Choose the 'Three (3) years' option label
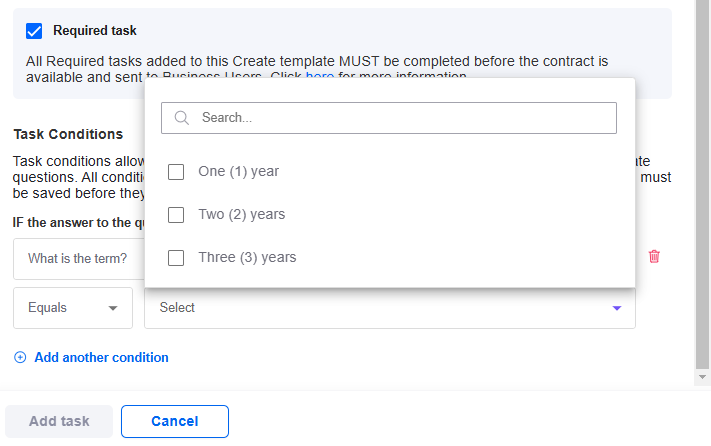Viewport: 711px width, 446px height. click(247, 258)
